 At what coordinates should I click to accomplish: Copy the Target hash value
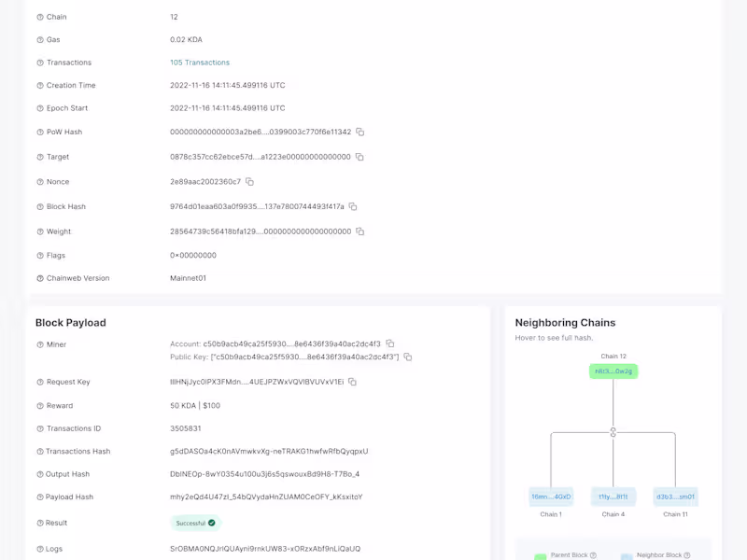359,157
